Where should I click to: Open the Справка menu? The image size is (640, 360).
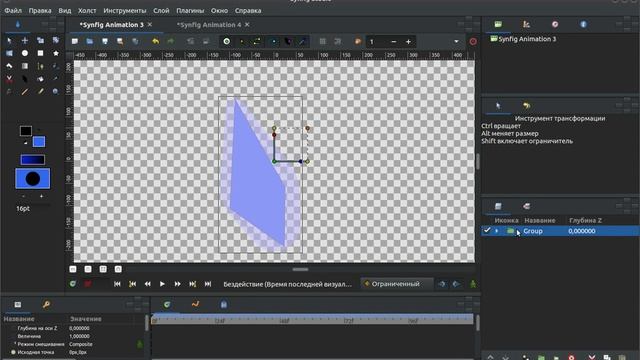[x=248, y=11]
